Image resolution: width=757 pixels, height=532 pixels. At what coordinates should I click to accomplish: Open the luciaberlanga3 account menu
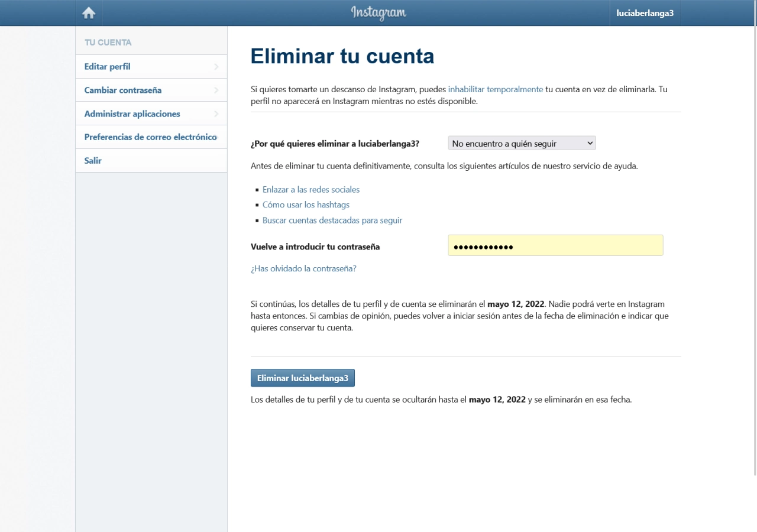[x=645, y=13]
